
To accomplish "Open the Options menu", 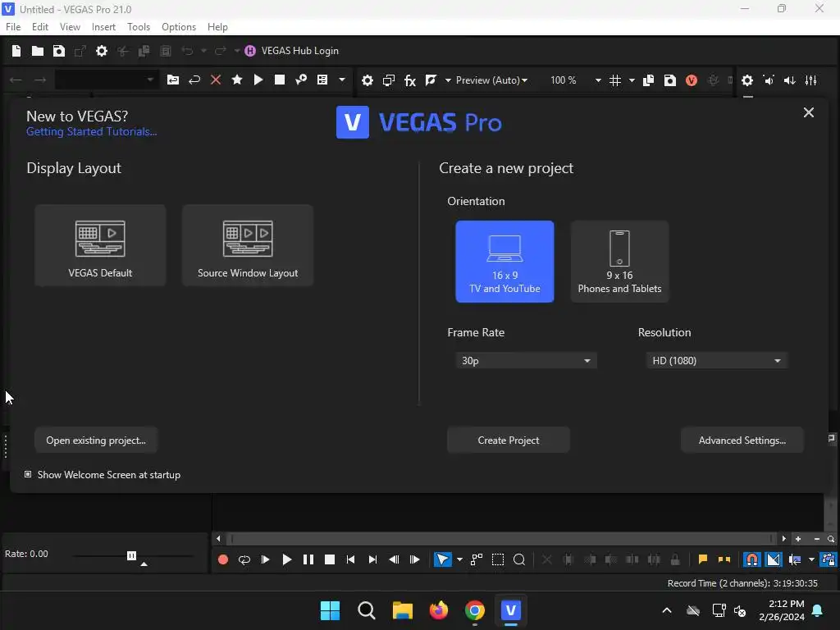I will tap(178, 27).
